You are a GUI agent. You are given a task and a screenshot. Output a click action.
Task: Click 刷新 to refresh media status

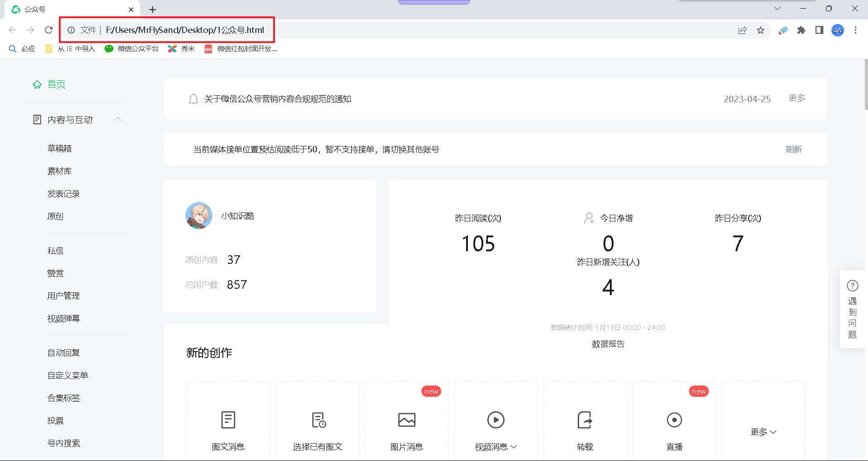[x=794, y=150]
